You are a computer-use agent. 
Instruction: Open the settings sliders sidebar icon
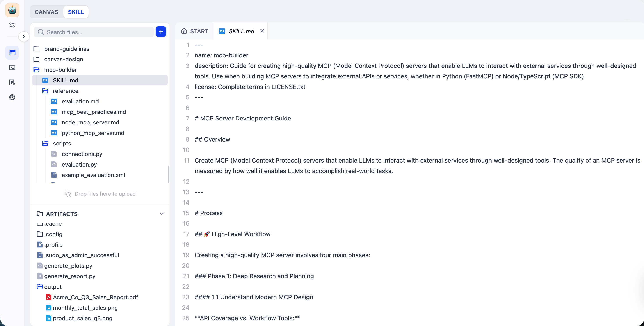12,25
